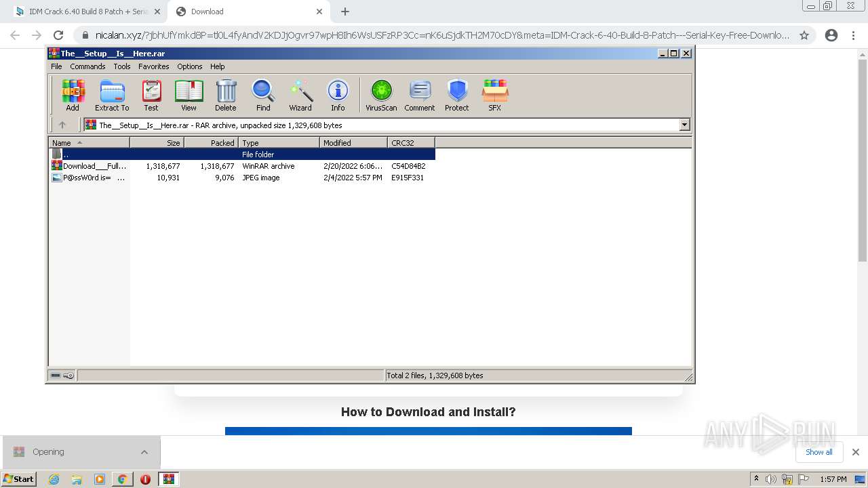Sort by Type column header
Viewport: 868px width, 488px height.
pyautogui.click(x=279, y=142)
